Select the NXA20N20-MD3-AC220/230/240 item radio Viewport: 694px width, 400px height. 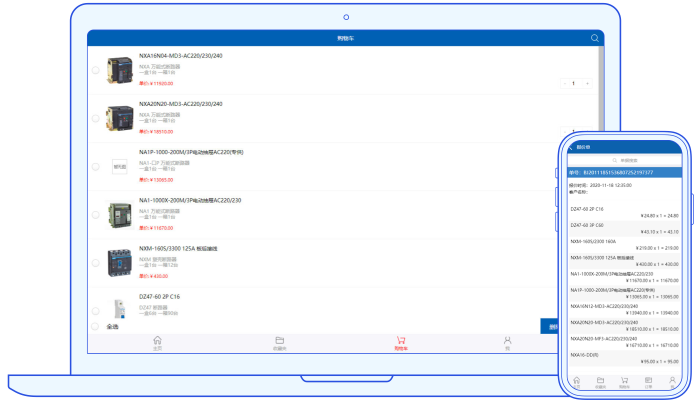(x=96, y=119)
